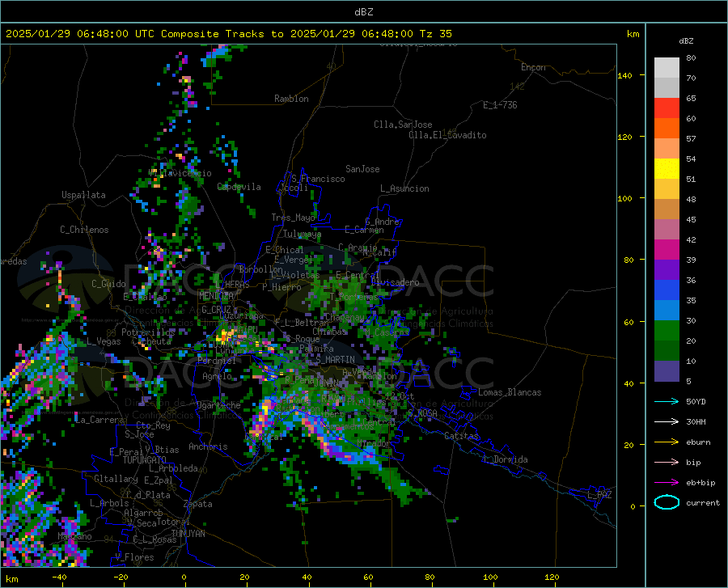Click the magenta 42 dBZ color swatch

click(x=667, y=250)
